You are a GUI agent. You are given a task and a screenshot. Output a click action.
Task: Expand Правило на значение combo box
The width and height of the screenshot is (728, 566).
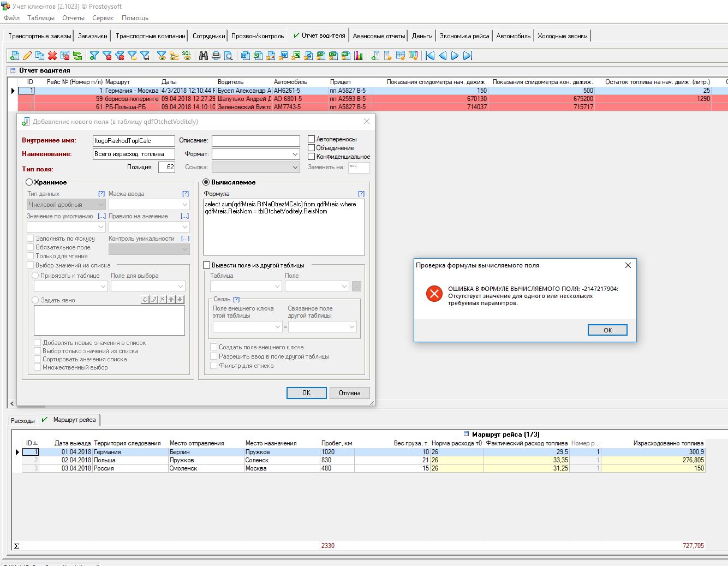[184, 227]
